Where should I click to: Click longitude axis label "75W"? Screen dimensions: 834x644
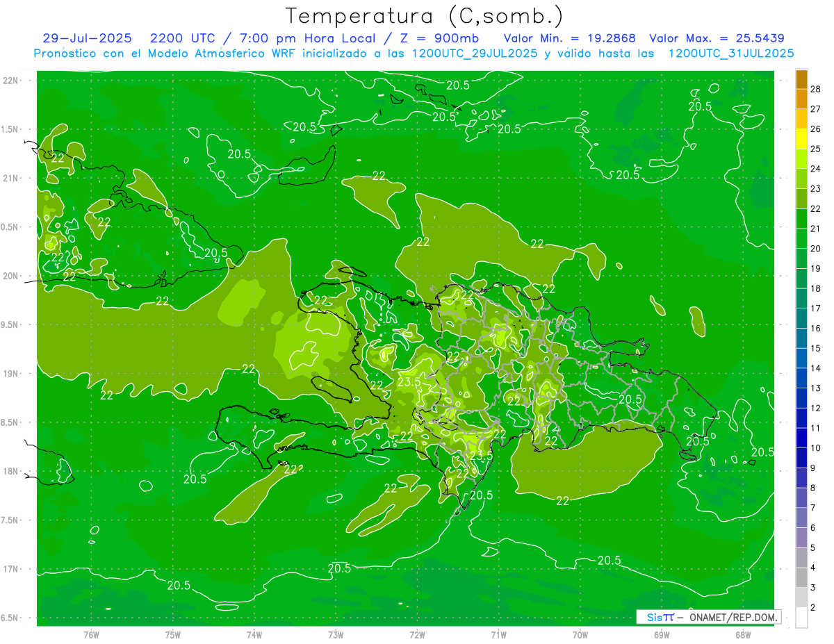(173, 635)
